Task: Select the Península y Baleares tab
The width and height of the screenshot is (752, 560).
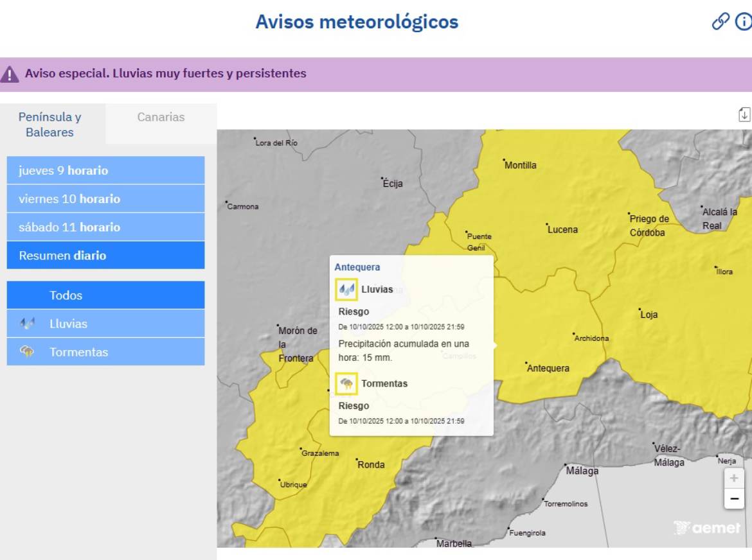Action: point(50,125)
